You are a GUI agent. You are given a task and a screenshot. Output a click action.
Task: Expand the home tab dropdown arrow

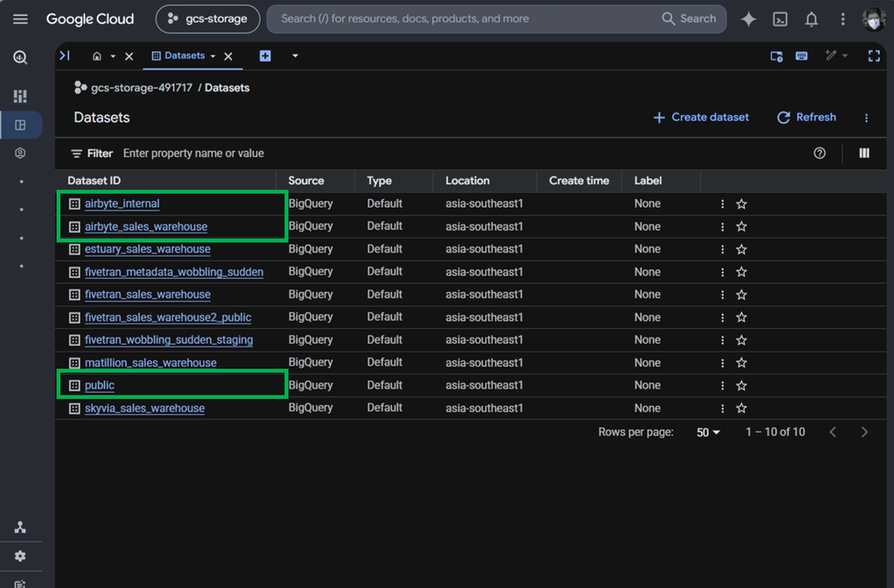coord(113,56)
